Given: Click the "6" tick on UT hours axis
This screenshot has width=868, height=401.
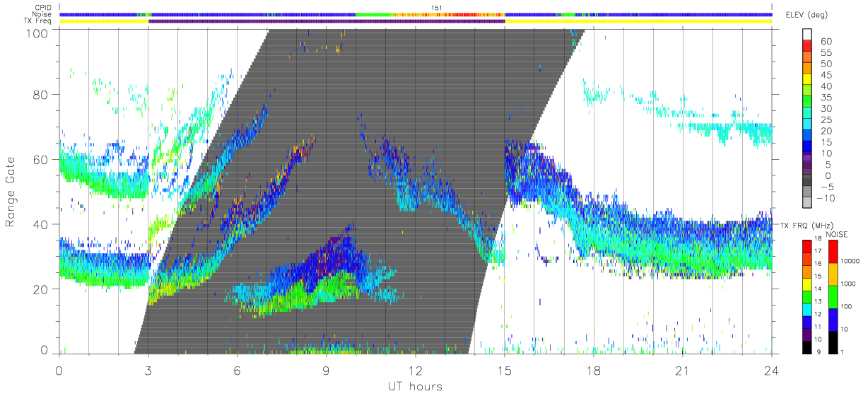Looking at the screenshot, I should (237, 370).
